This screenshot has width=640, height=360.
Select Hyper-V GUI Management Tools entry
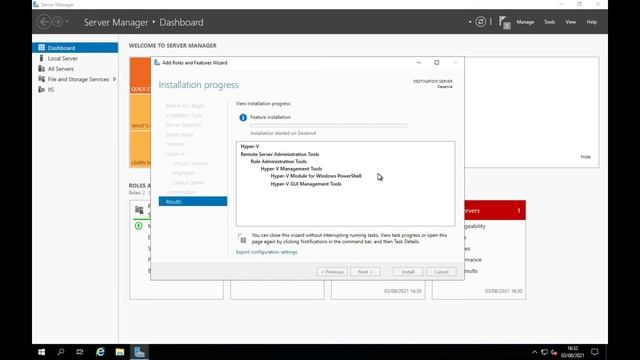coord(306,184)
